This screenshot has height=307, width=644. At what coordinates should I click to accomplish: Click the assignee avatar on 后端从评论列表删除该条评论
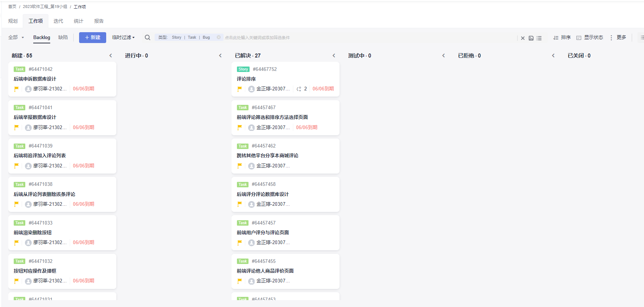[x=28, y=204]
